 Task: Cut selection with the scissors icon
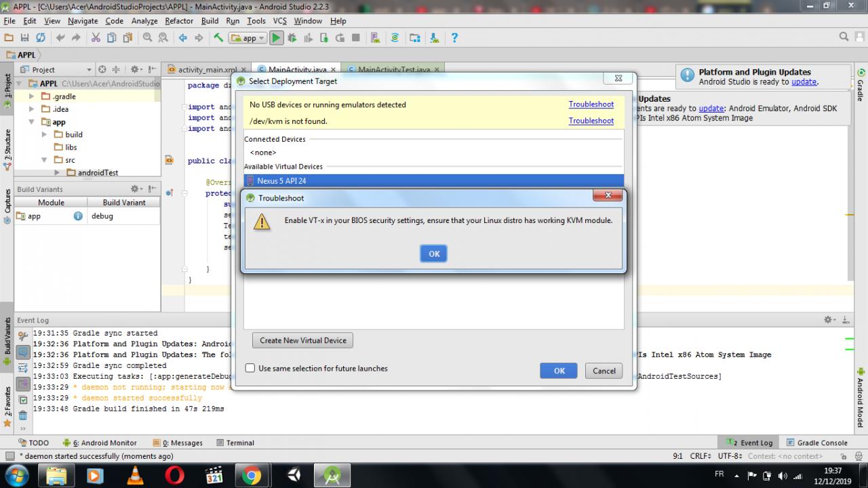pos(96,38)
